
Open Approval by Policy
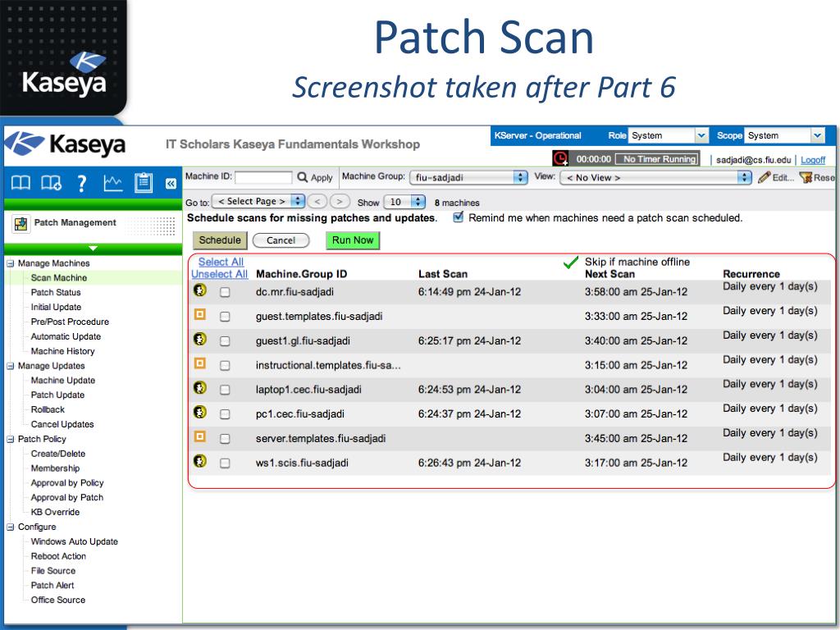(67, 482)
